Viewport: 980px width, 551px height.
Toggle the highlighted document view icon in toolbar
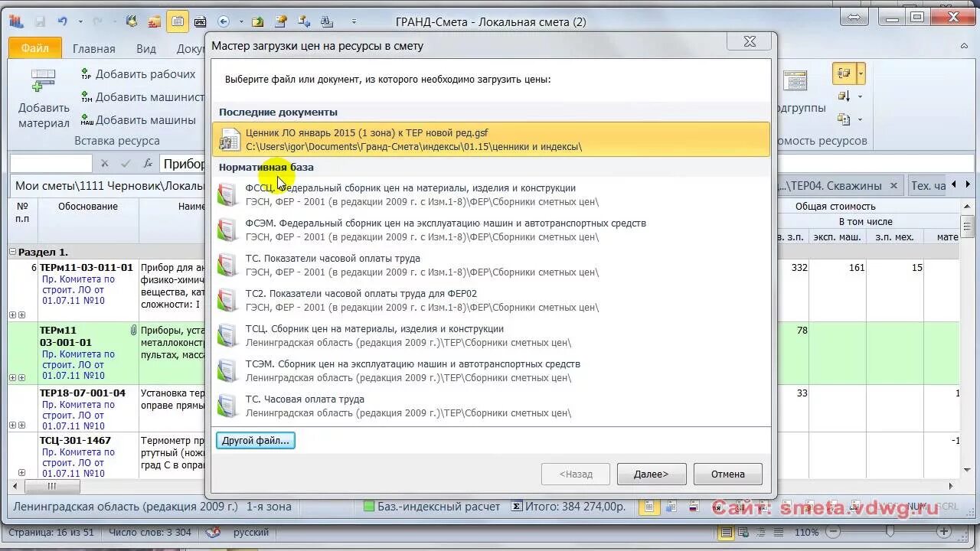point(178,21)
